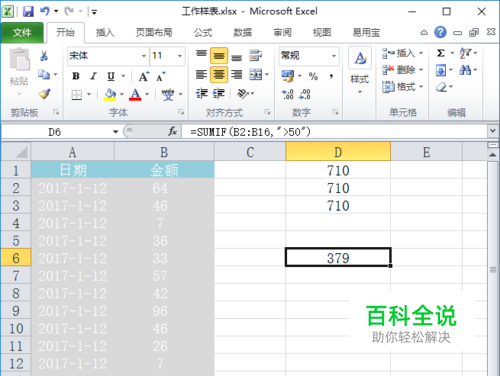Click the Insert Function fx icon

click(172, 132)
